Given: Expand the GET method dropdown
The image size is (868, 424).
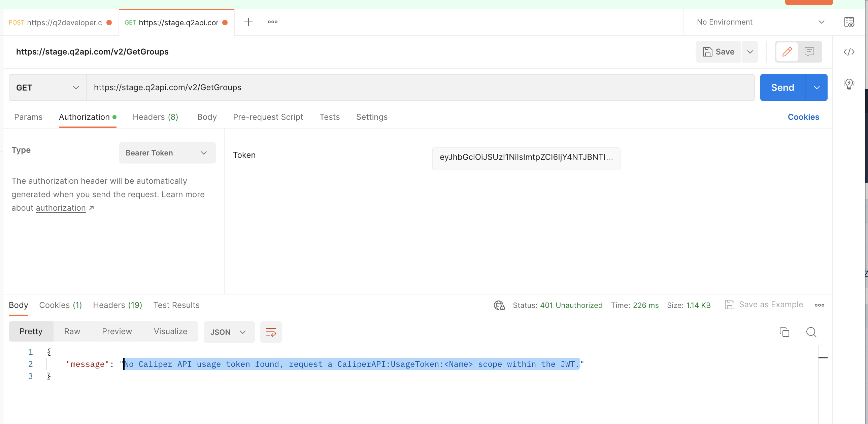Looking at the screenshot, I should tap(47, 87).
